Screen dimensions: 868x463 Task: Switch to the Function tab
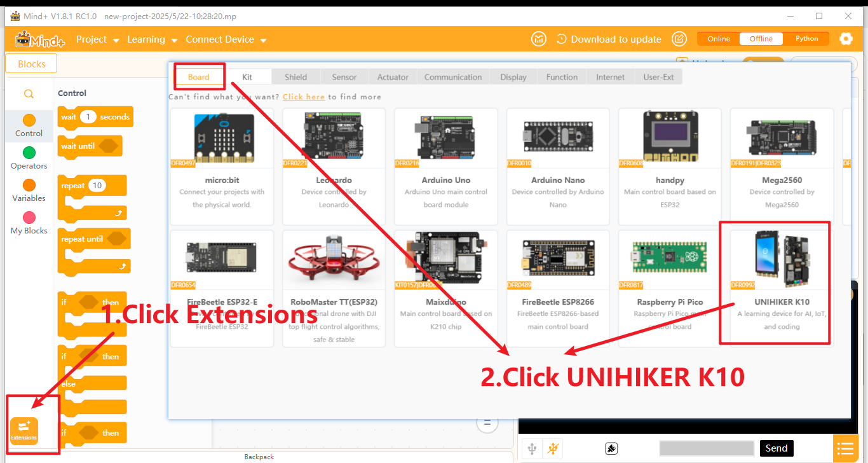point(562,77)
